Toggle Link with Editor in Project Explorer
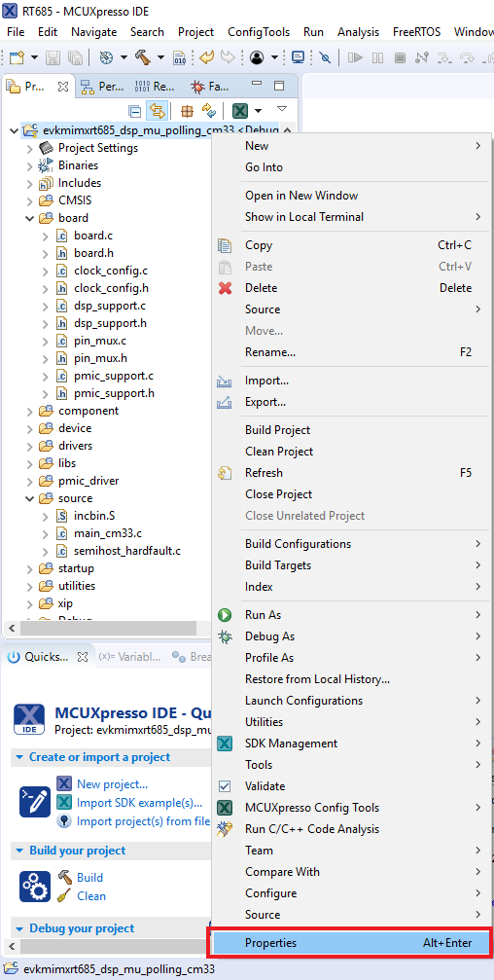This screenshot has height=980, width=494. [157, 111]
